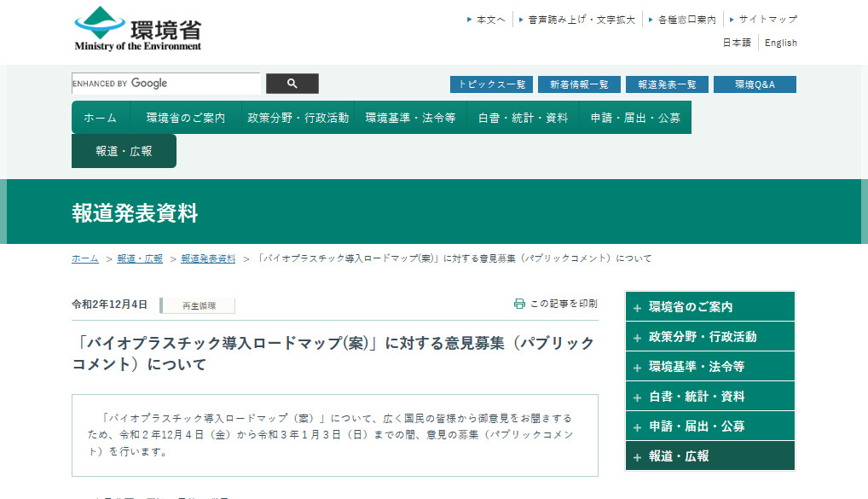The height and width of the screenshot is (499, 868).
Task: Click the 再生循環 category tag
Action: (199, 305)
